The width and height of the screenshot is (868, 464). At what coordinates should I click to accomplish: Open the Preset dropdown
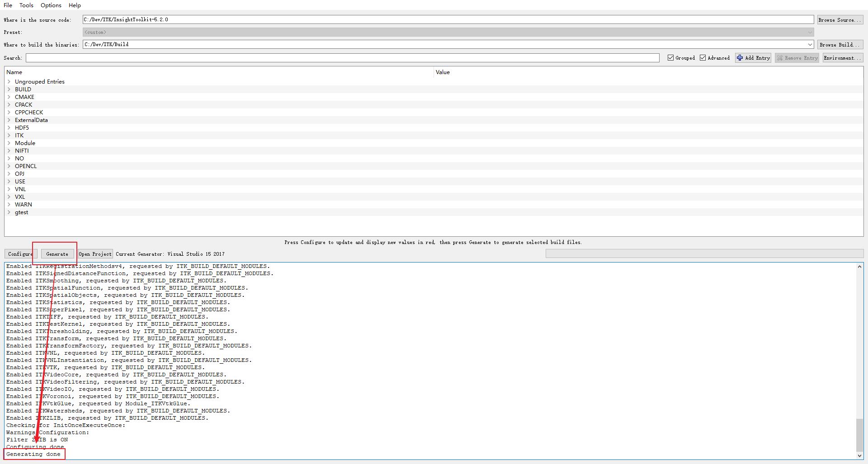(x=448, y=32)
